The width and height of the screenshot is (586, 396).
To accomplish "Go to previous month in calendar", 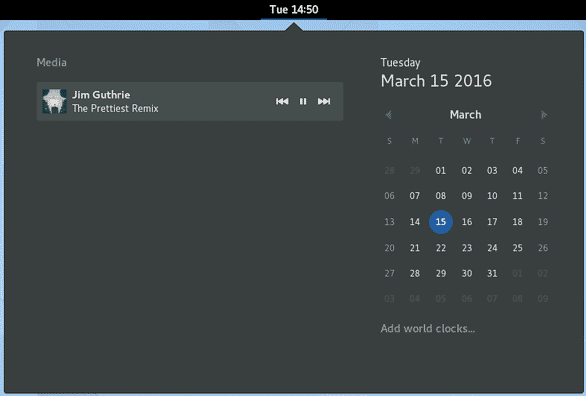I will (x=389, y=115).
